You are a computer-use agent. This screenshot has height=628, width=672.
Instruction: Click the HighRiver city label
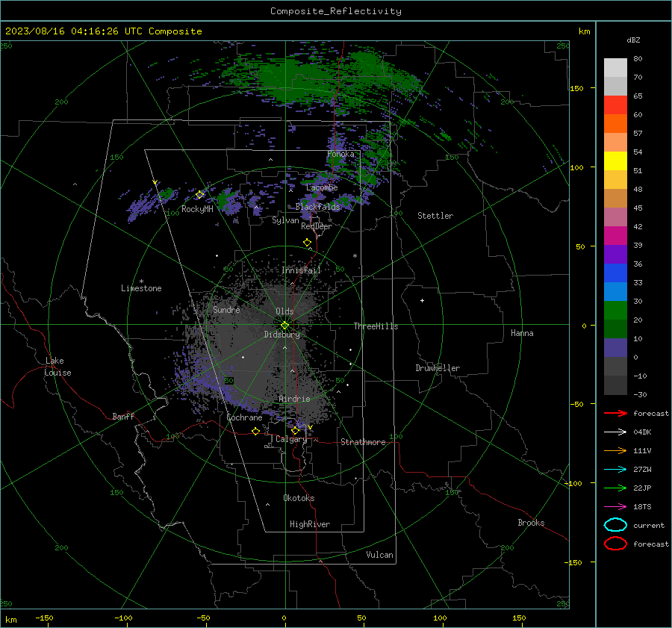click(x=309, y=524)
